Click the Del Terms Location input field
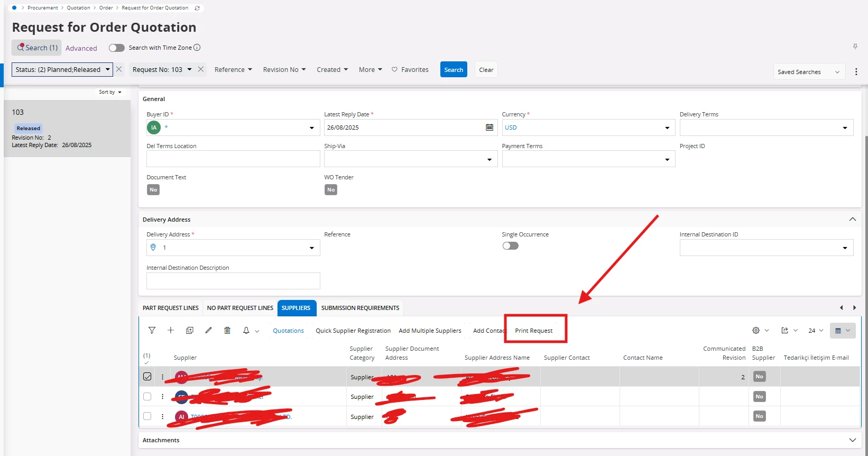The image size is (868, 456). 233,159
